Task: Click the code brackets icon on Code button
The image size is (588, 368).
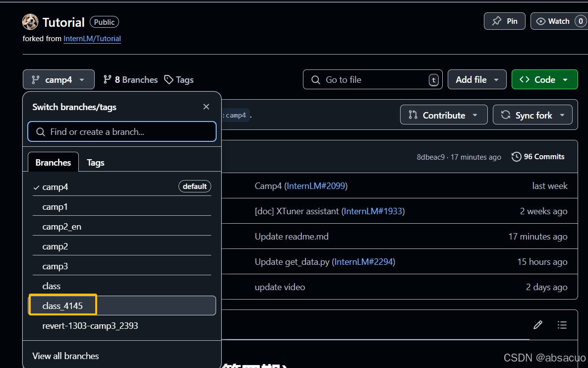Action: click(x=524, y=79)
